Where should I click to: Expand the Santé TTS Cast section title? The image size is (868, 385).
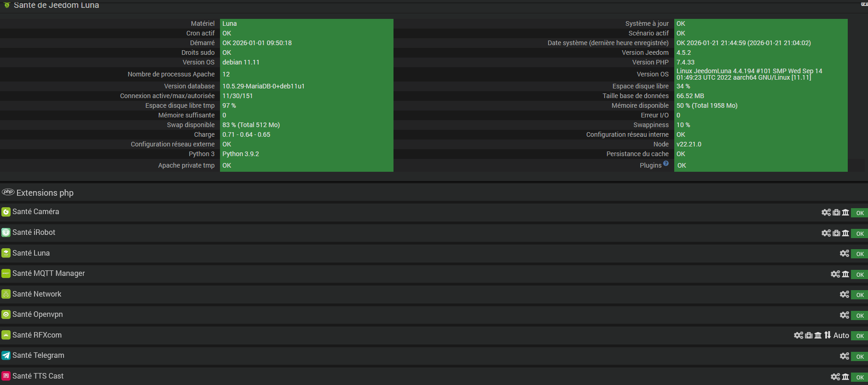click(38, 376)
